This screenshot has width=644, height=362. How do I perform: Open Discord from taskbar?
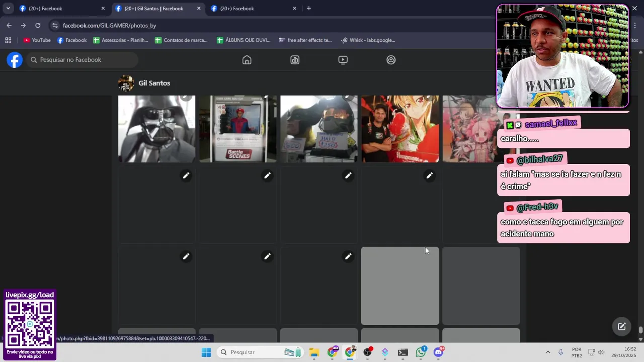click(438, 352)
